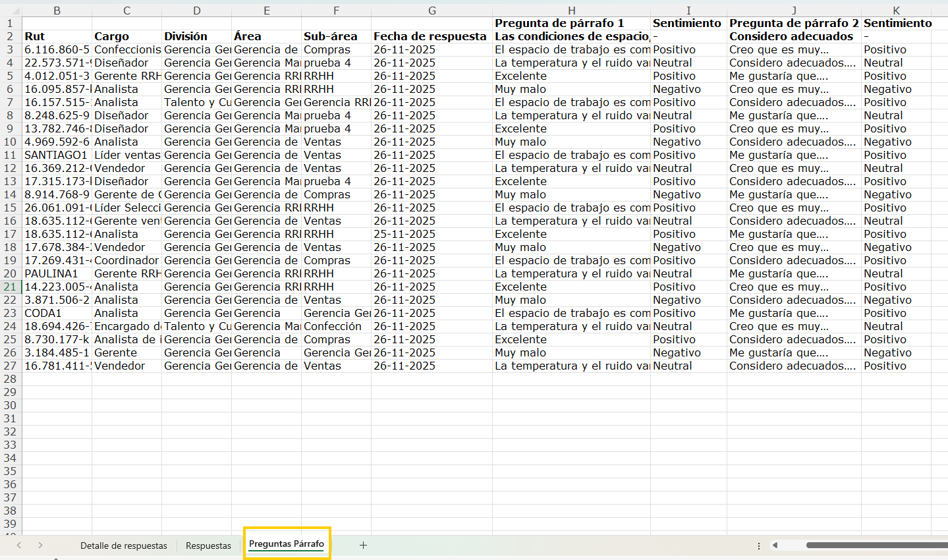Click the three-dot tab bar resize handle
Screen dimensions: 948x560
[x=759, y=546]
